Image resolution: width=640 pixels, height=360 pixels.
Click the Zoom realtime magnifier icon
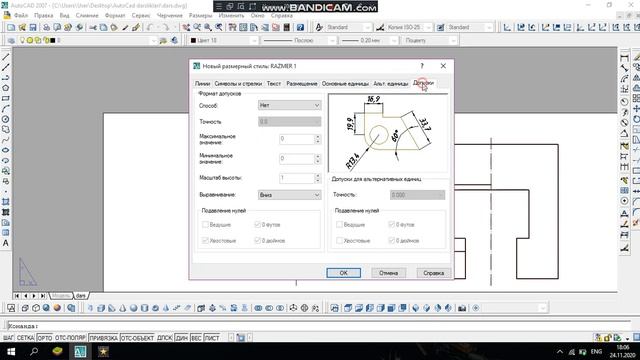pyautogui.click(x=197, y=27)
